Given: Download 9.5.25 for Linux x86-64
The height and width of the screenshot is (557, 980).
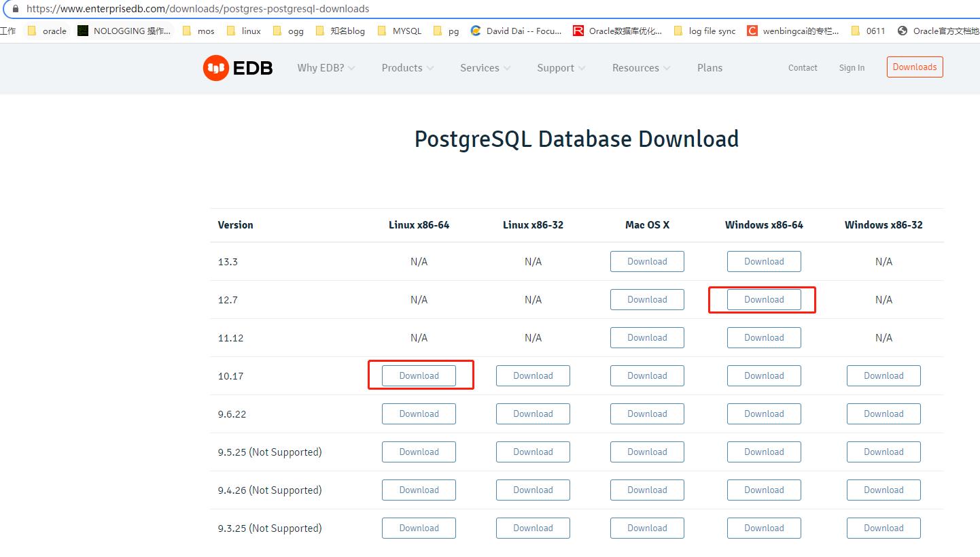Looking at the screenshot, I should pos(419,452).
